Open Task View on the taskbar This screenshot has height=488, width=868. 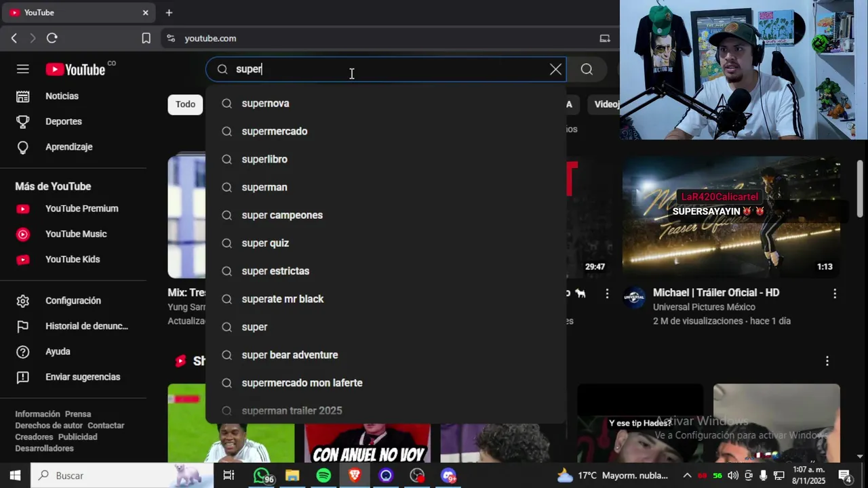[229, 476]
